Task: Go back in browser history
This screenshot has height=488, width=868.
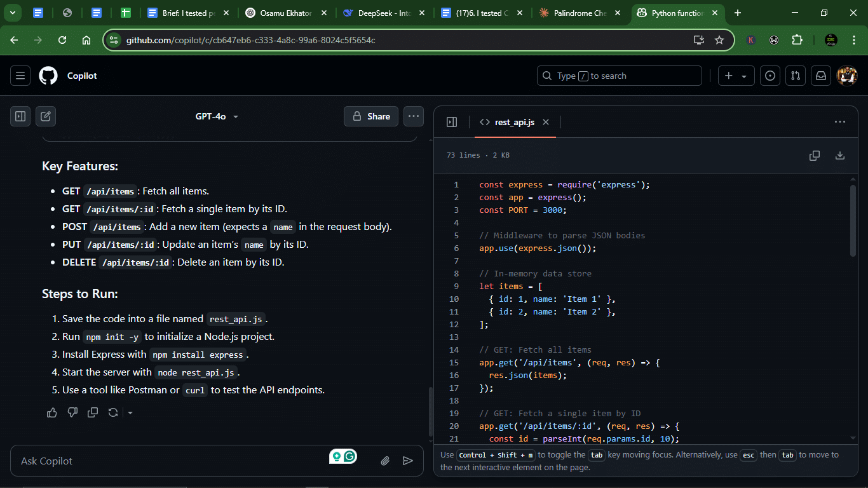Action: [14, 40]
